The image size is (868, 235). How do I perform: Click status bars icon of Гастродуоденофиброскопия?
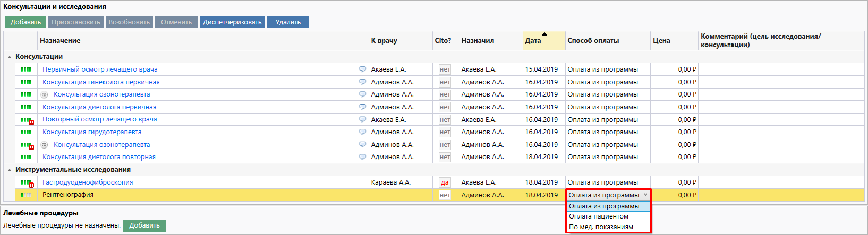[x=27, y=182]
